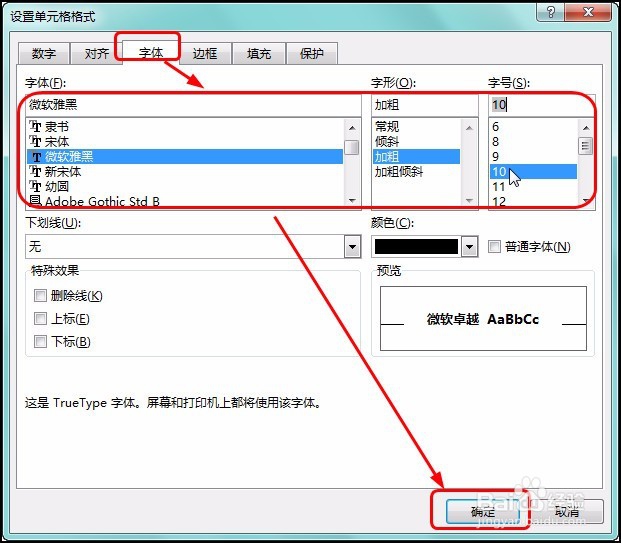
Task: Click the 确定 button
Action: click(483, 511)
